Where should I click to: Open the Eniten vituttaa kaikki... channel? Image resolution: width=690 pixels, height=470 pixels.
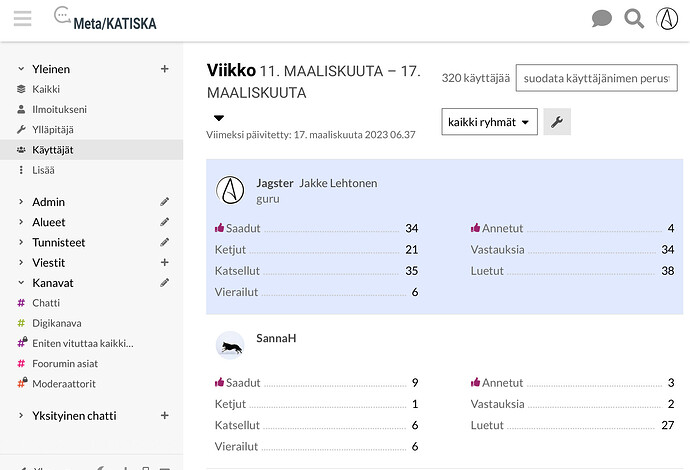click(x=83, y=344)
